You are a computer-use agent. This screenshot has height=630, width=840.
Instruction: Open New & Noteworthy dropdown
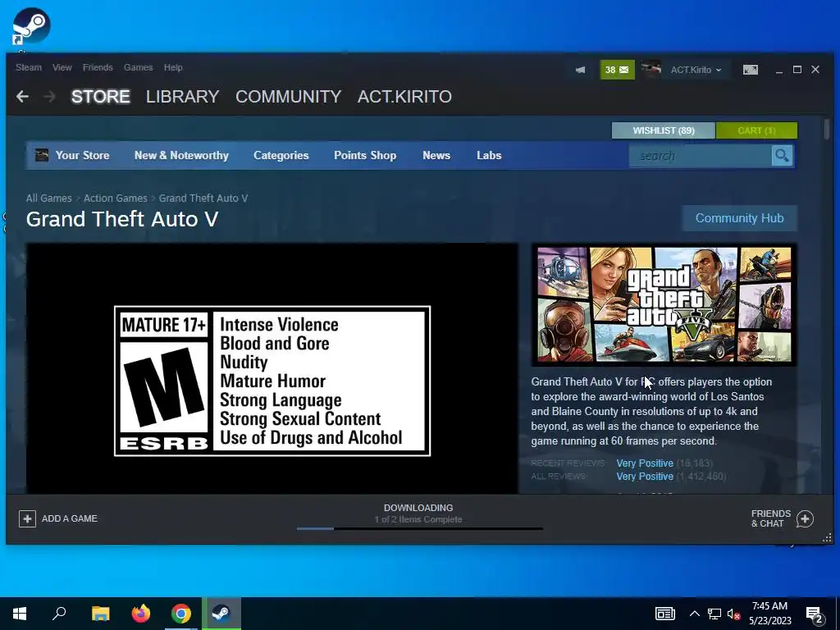[181, 155]
